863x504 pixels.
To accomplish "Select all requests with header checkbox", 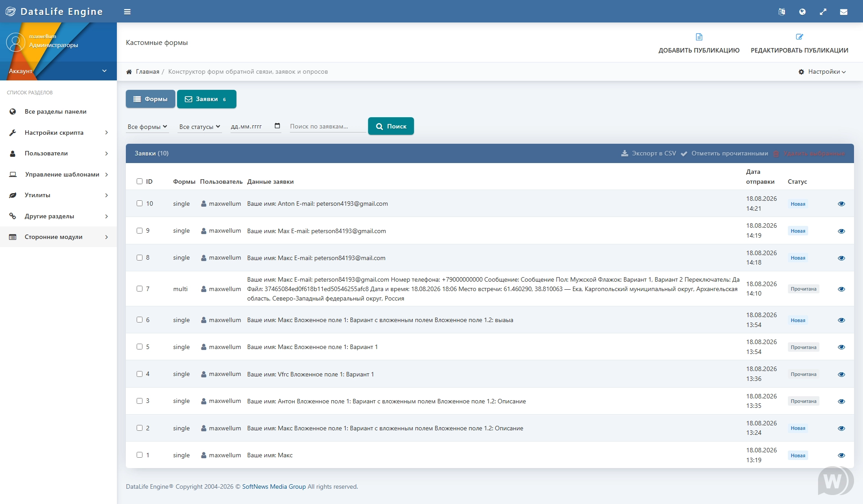I will (139, 181).
